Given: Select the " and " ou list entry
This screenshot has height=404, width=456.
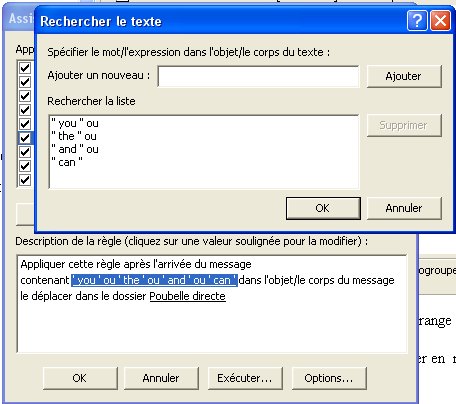Looking at the screenshot, I should pyautogui.click(x=75, y=149).
